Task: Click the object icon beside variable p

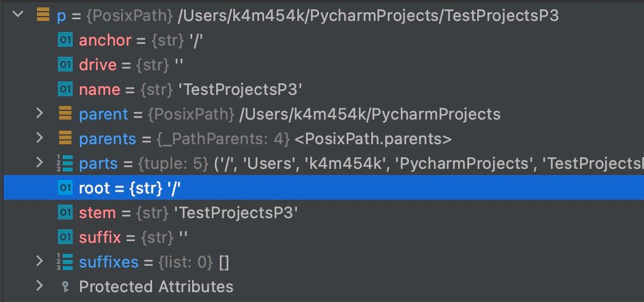Action: (43, 15)
